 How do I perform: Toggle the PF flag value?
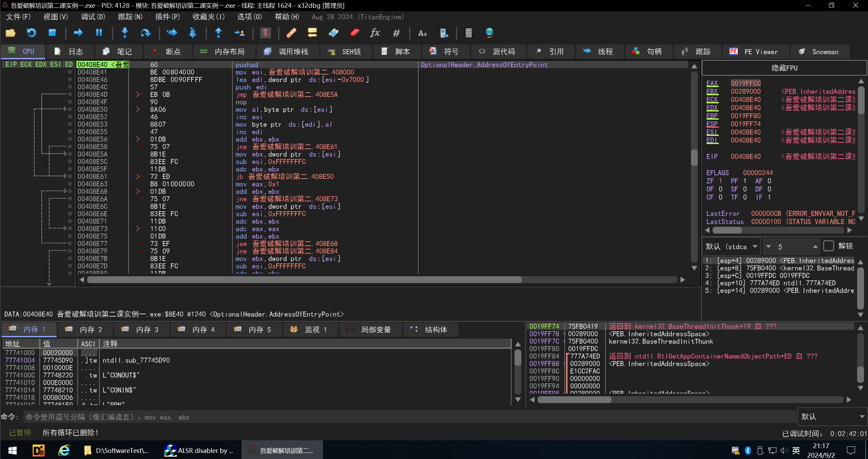tap(745, 181)
